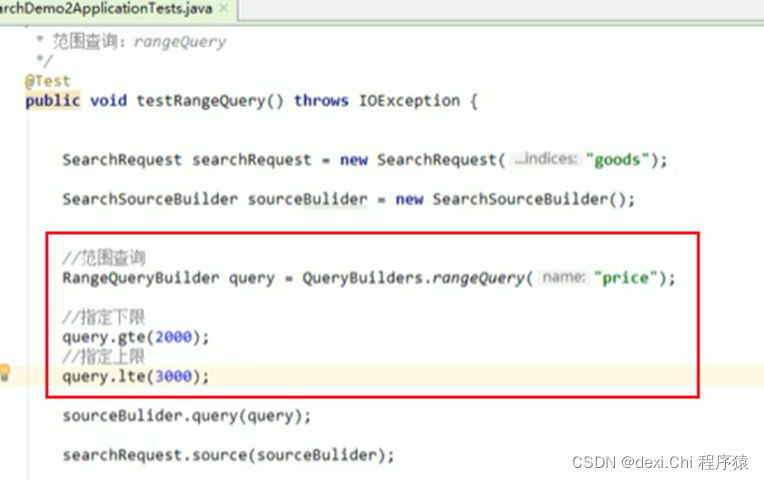Click the SearchRequest declaration type
The image size is (764, 480).
click(122, 160)
